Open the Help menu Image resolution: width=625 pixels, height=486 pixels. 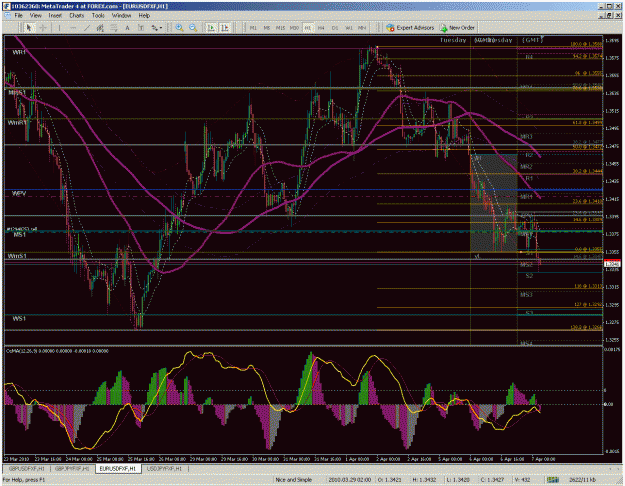click(x=144, y=16)
